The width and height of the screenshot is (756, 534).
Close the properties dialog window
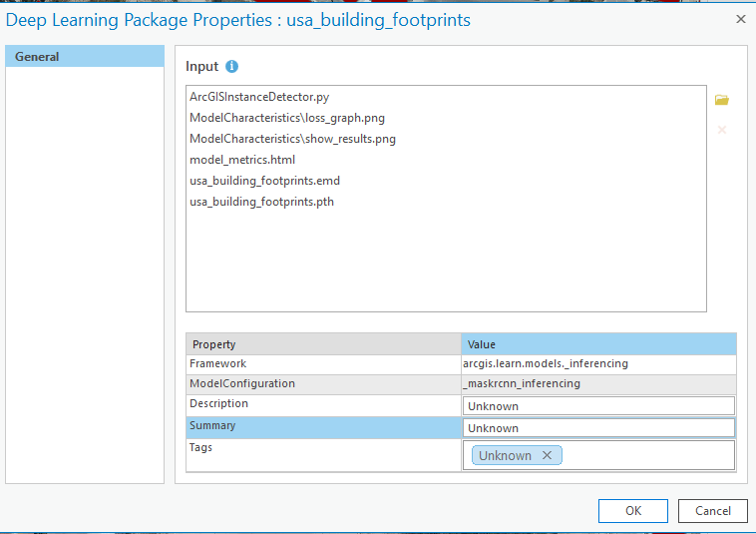(740, 19)
